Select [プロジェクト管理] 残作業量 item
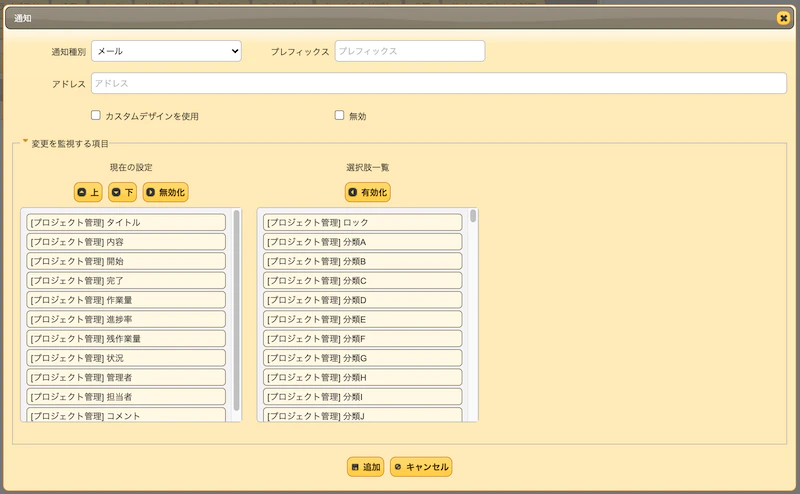The image size is (800, 494). 126,339
